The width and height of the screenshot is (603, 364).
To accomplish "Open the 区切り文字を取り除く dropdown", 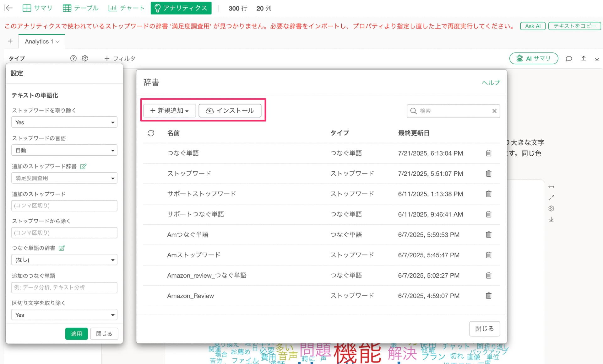I will (x=64, y=315).
